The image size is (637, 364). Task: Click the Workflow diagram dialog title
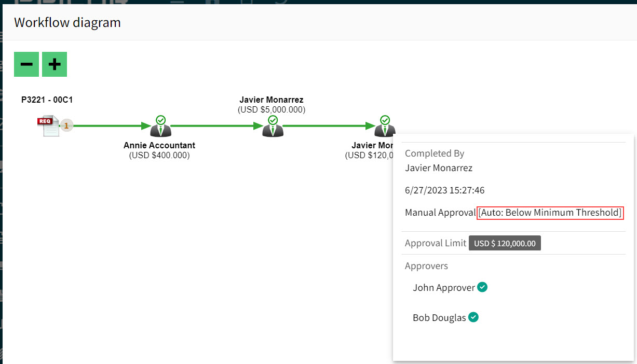pos(67,22)
